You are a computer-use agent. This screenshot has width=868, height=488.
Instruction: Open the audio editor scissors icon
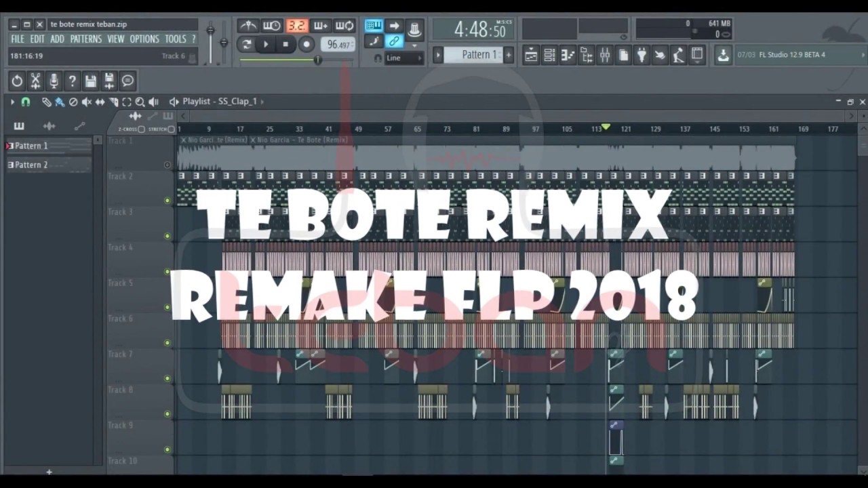[35, 81]
